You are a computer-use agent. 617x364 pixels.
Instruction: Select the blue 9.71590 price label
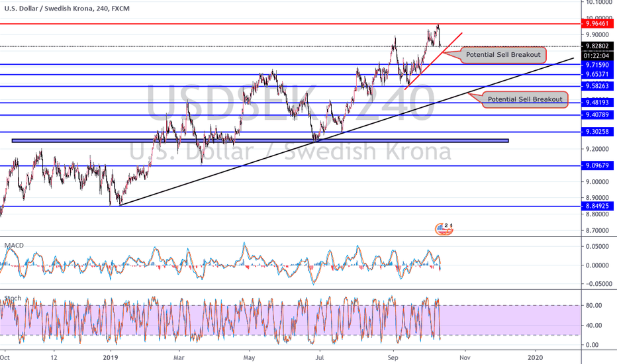(597, 65)
